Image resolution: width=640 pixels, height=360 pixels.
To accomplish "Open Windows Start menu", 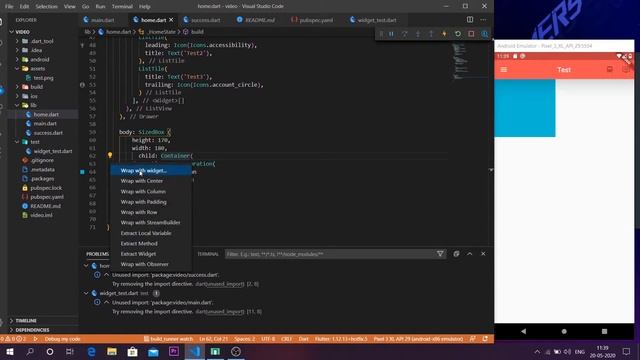I will pyautogui.click(x=10, y=351).
